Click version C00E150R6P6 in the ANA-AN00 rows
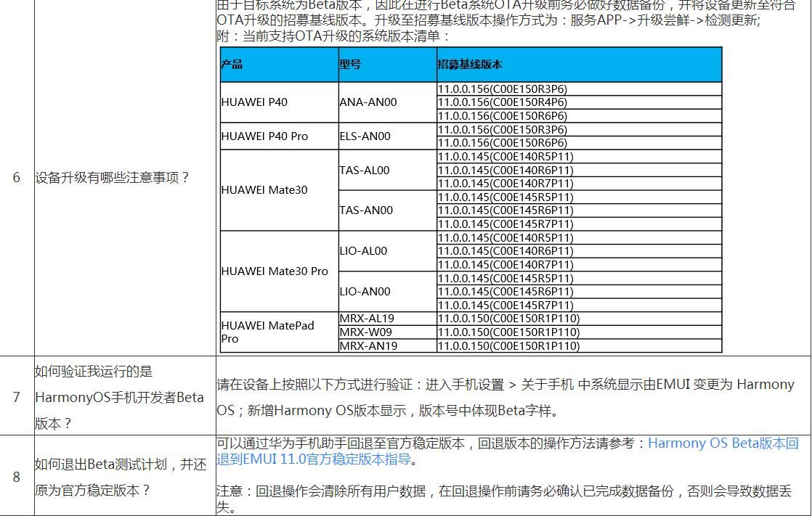Image resolution: width=812 pixels, height=516 pixels. (x=579, y=116)
